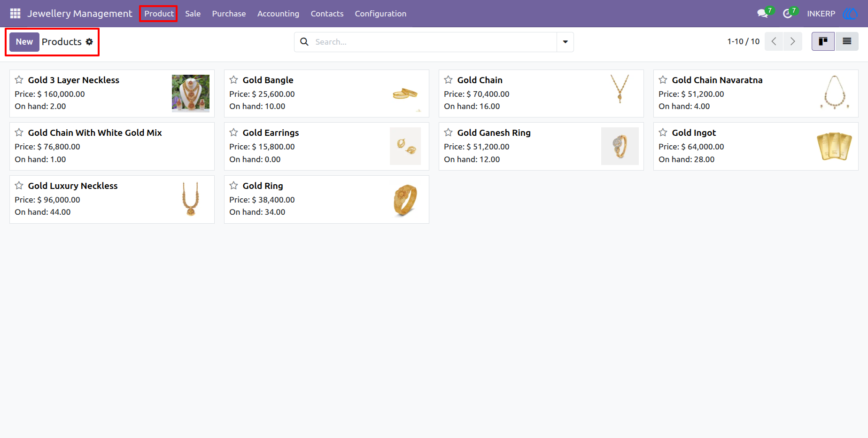The height and width of the screenshot is (438, 868).
Task: Open the Gold Ring bangle image
Action: [405, 199]
